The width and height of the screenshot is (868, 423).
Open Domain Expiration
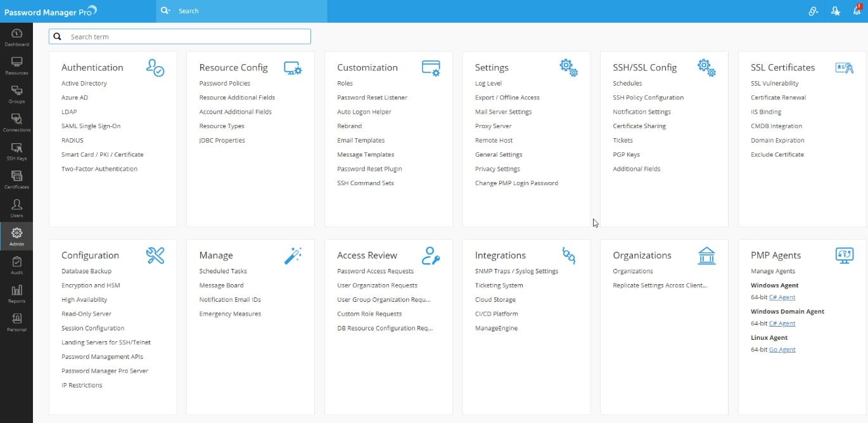777,141
